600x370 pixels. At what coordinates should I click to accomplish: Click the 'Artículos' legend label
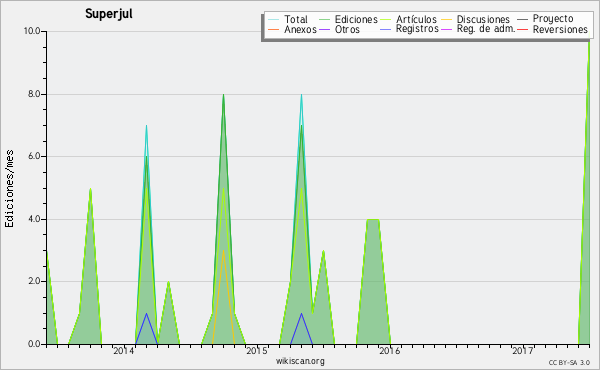coord(416,19)
